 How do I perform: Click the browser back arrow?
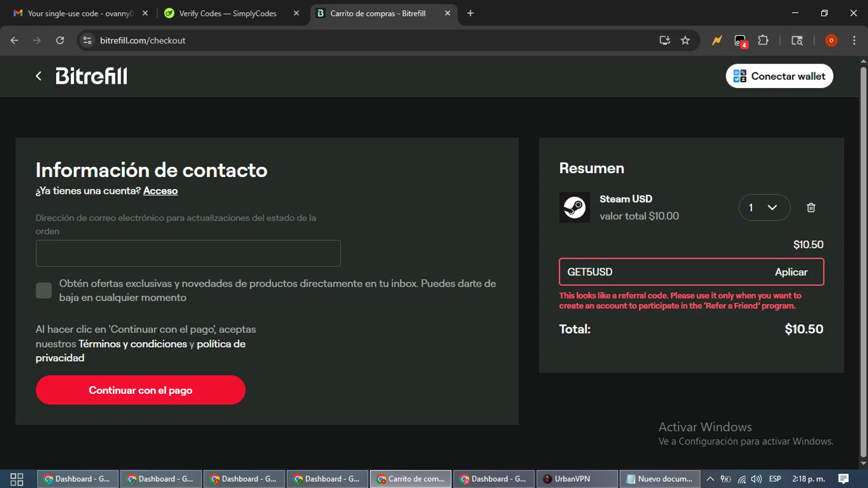[x=14, y=41]
